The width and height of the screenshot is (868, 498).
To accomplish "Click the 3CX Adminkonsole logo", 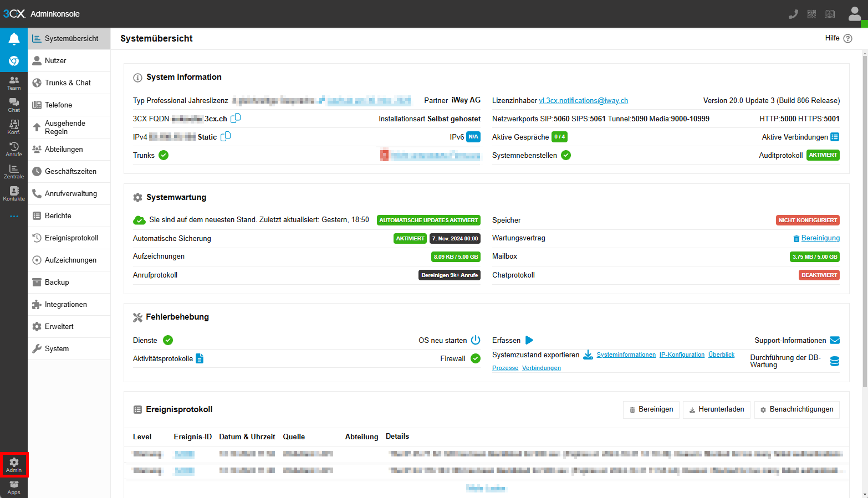I will (x=42, y=14).
